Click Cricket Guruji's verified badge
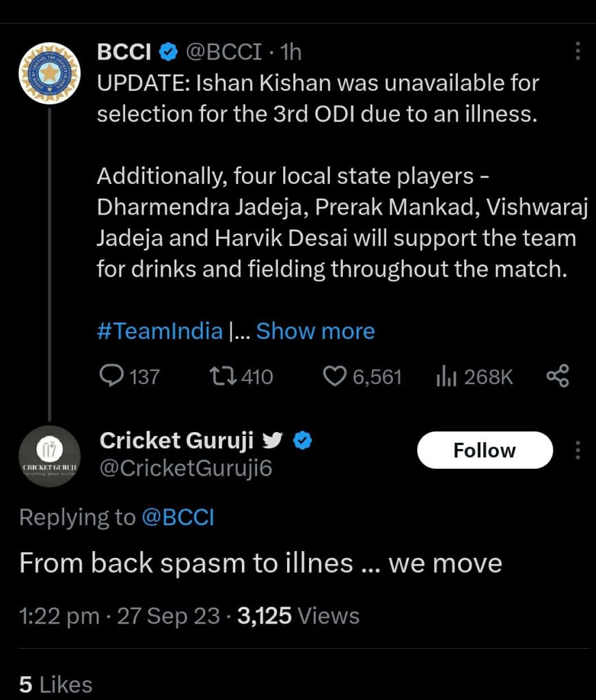 point(303,441)
